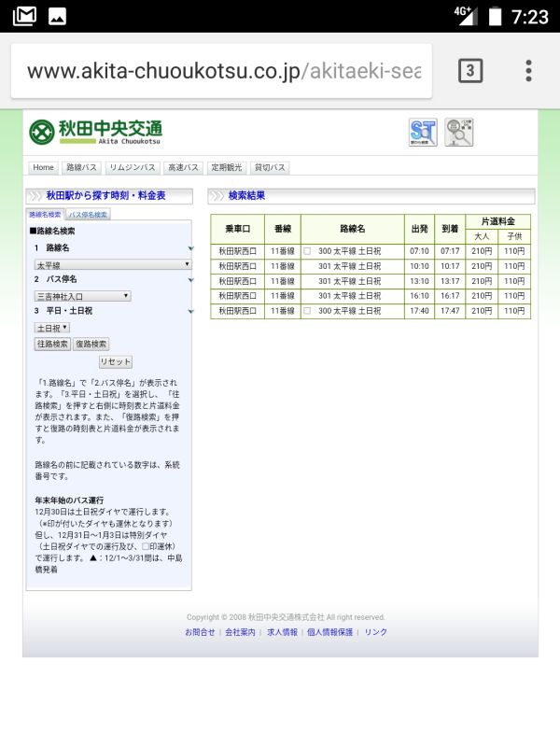The width and height of the screenshot is (560, 747).
Task: Click the 会社案内 footer link
Action: coord(240,632)
